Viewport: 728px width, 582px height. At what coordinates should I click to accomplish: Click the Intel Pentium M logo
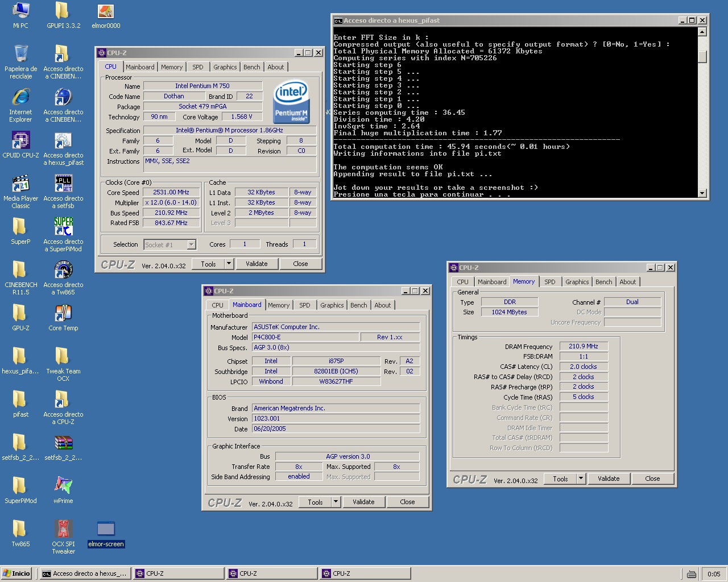pos(291,101)
